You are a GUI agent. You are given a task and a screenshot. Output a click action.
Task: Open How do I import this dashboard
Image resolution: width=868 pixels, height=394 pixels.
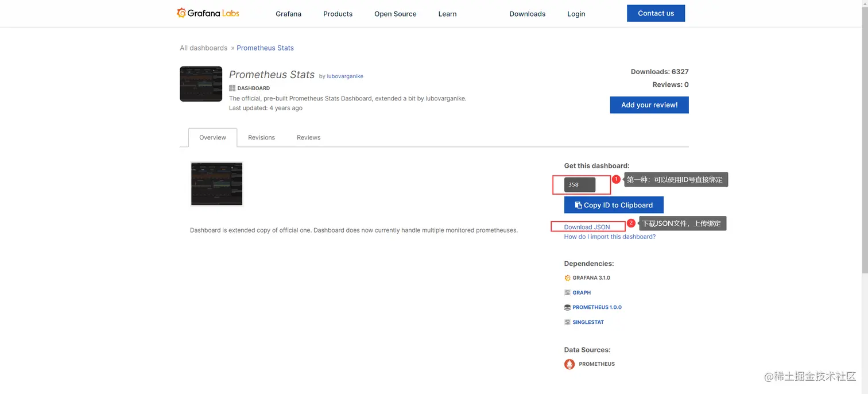[610, 237]
